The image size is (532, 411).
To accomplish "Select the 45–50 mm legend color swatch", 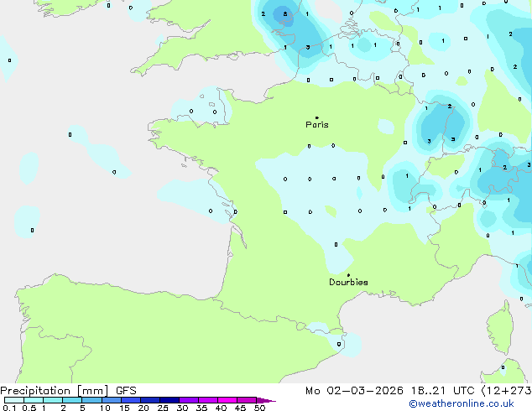I will (247, 400).
